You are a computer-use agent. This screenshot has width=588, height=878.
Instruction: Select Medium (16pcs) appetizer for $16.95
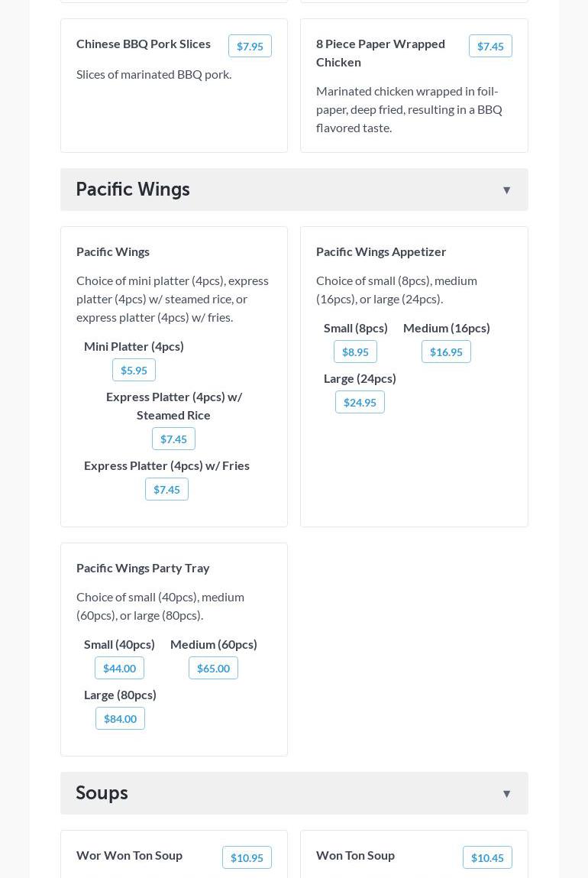(x=446, y=352)
